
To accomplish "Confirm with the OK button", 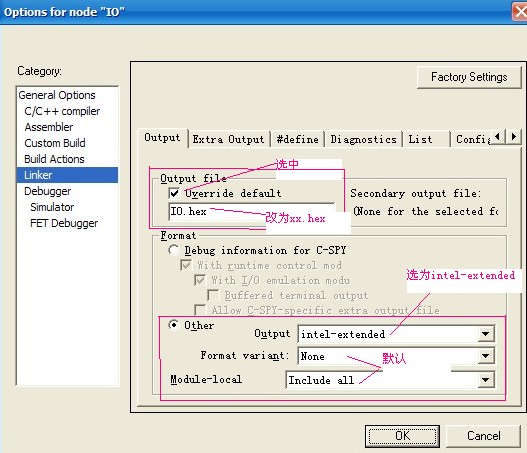I will (x=402, y=436).
